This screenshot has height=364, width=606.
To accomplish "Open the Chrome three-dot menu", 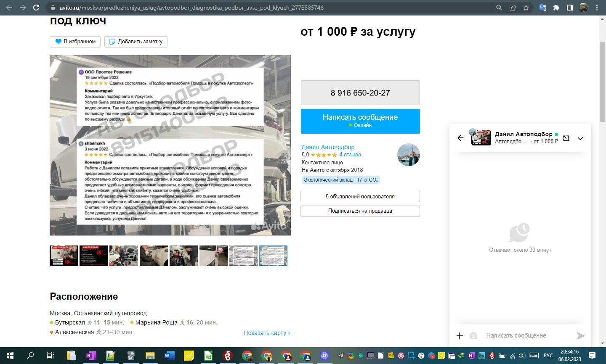I will [x=597, y=8].
